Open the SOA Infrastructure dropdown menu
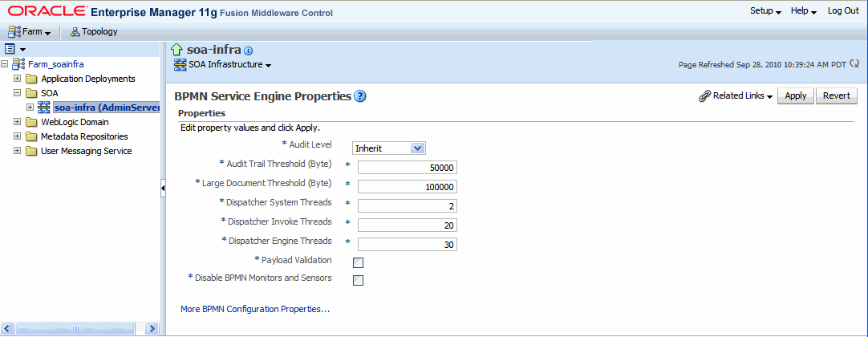Viewport: 868px width, 337px height. point(229,65)
